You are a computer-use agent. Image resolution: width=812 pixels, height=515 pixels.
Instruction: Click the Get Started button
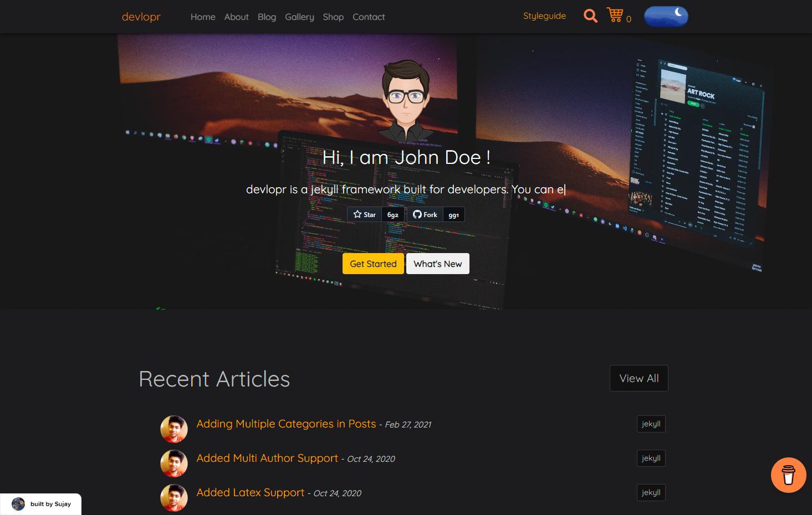pos(372,264)
